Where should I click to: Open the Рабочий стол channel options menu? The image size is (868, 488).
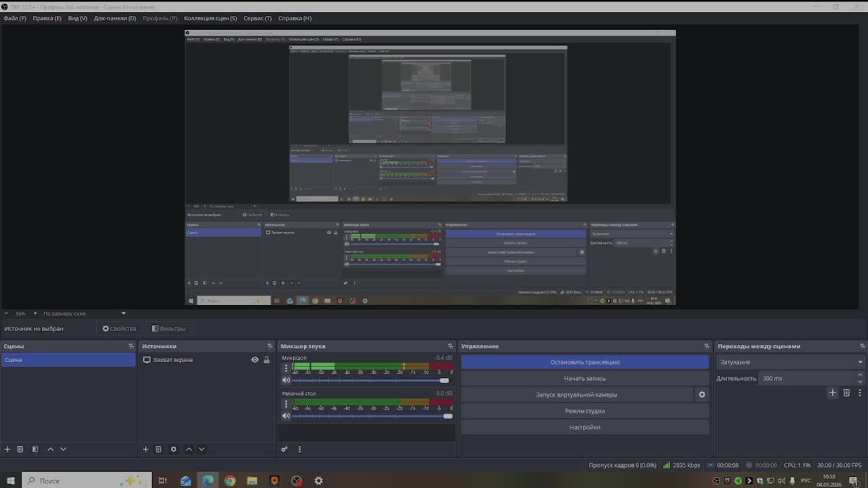tap(286, 404)
